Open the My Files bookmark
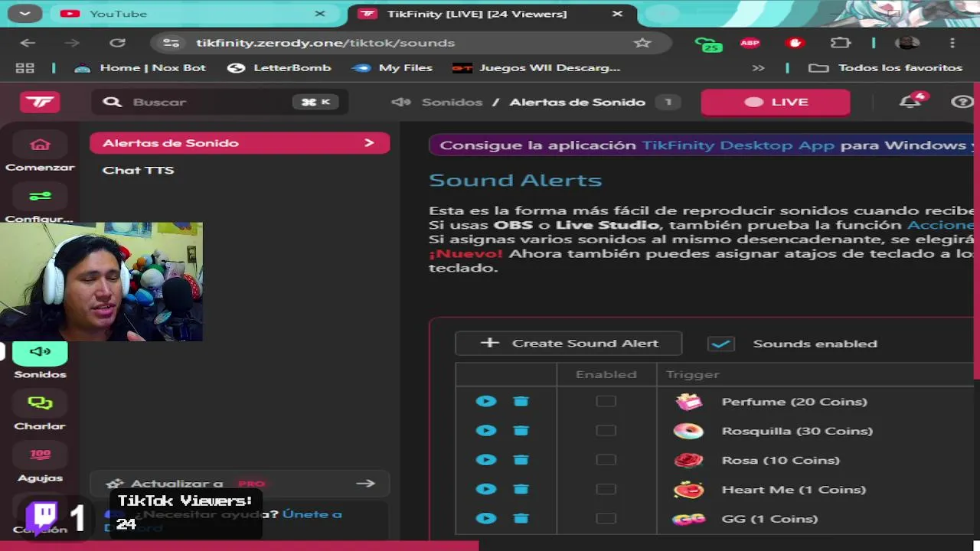 click(x=392, y=67)
